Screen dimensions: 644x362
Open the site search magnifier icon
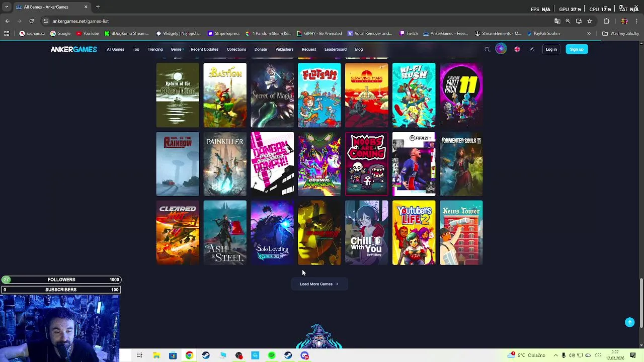(487, 49)
